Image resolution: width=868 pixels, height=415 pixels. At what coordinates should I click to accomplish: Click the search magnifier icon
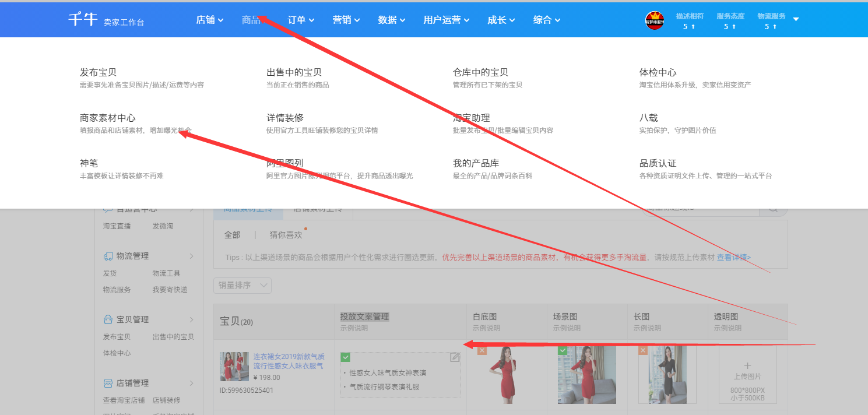pyautogui.click(x=773, y=209)
